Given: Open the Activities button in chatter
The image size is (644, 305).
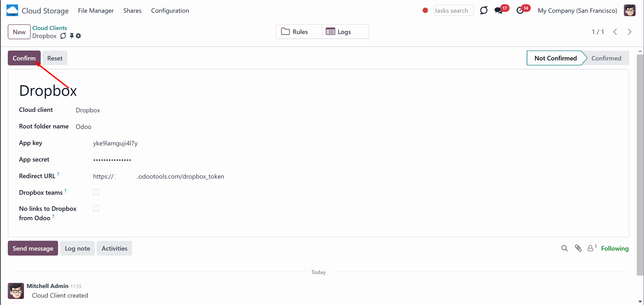Looking at the screenshot, I should [114, 248].
